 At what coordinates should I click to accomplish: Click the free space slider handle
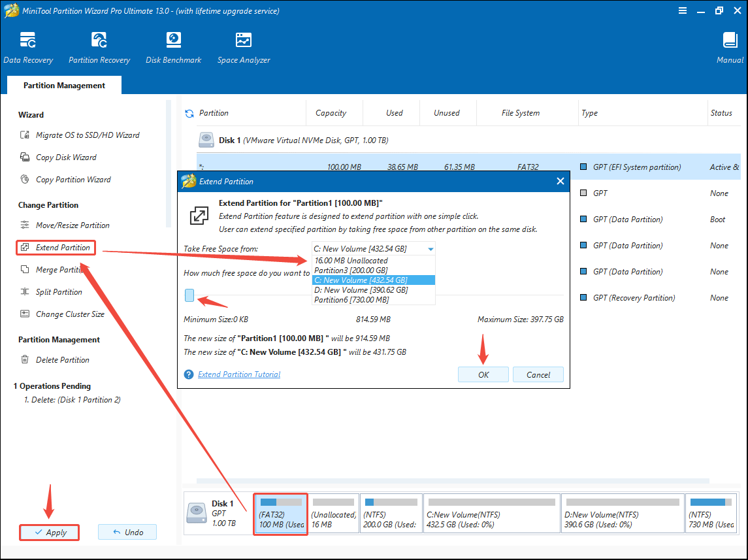pos(189,295)
